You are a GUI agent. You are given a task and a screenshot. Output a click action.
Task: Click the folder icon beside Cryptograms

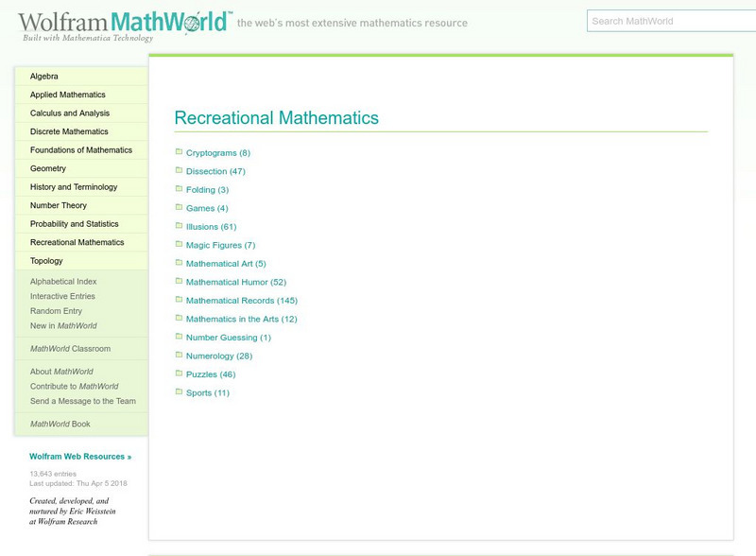tap(179, 152)
